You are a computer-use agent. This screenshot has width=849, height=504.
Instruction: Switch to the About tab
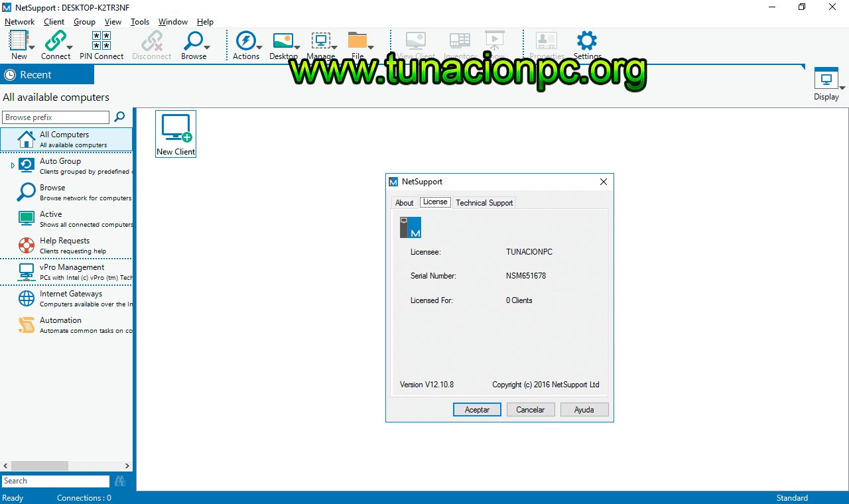pos(404,203)
